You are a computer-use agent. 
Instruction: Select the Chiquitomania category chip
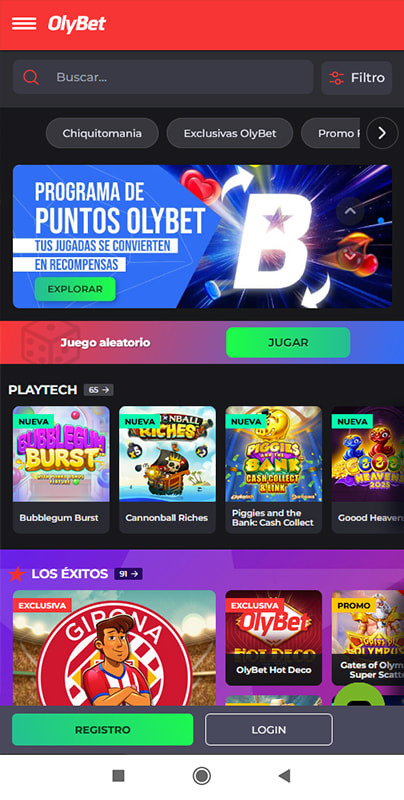click(x=102, y=133)
